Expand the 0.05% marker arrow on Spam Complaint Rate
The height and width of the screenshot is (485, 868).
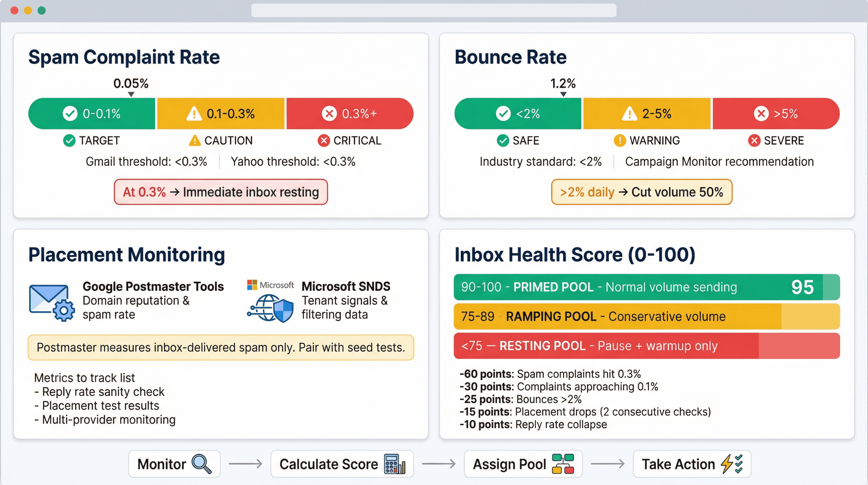(x=131, y=94)
